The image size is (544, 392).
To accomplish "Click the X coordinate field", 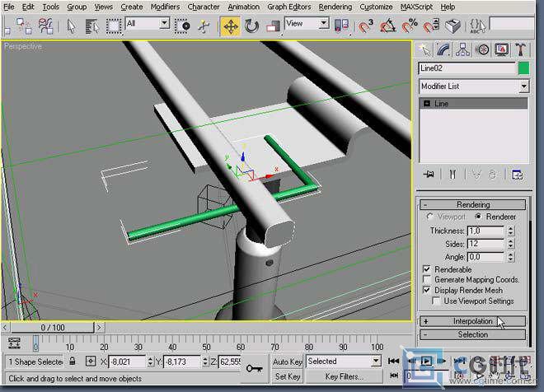I will point(127,362).
